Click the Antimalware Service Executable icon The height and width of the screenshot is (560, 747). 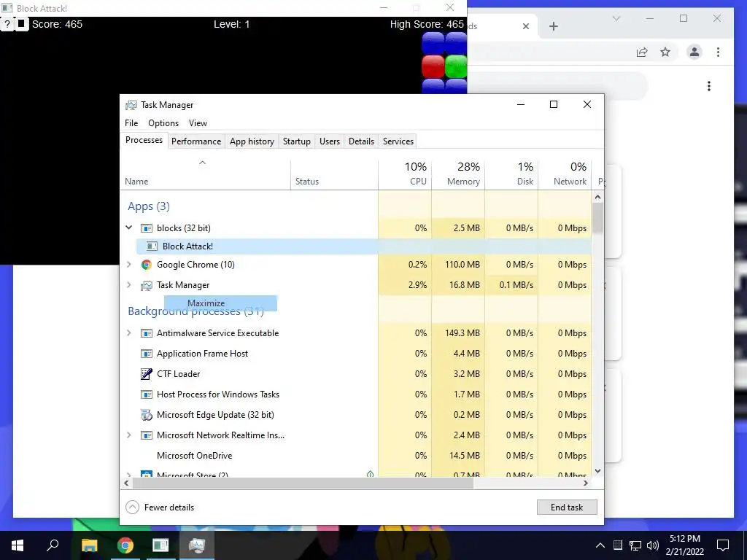147,333
